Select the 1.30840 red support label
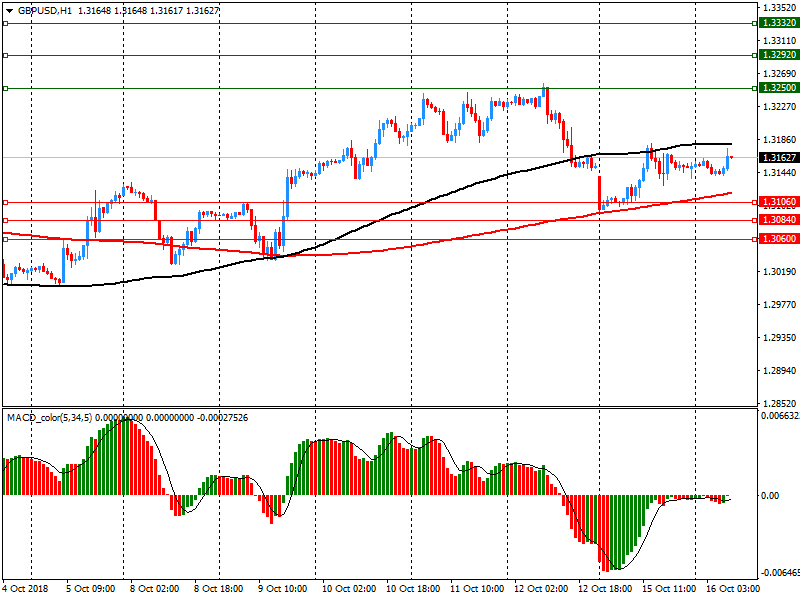The height and width of the screenshot is (600, 800). 779,220
